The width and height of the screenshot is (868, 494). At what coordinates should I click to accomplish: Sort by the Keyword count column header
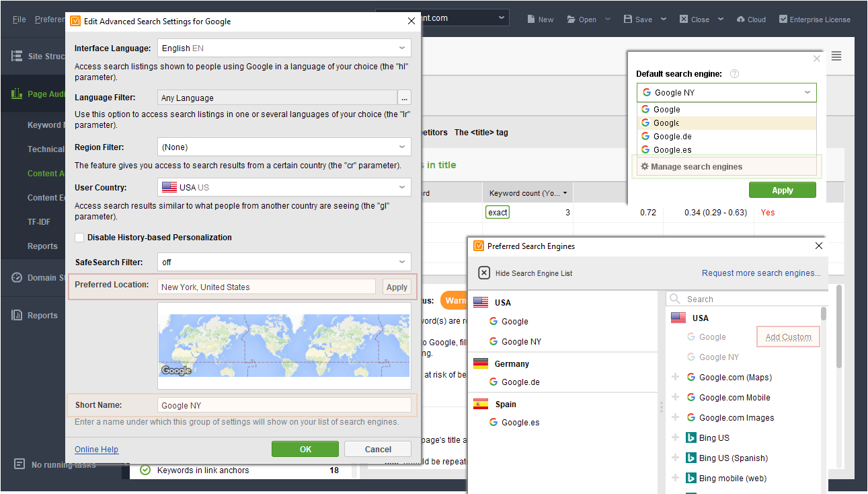pos(527,193)
